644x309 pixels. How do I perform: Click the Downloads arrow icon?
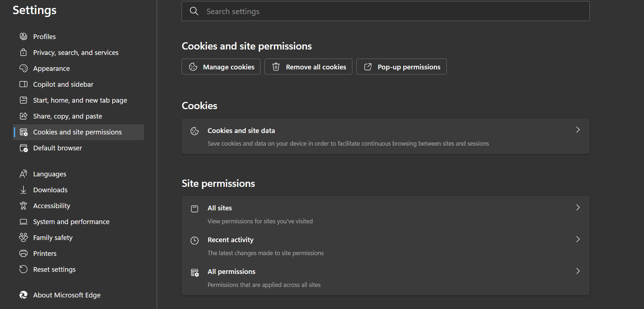point(24,190)
